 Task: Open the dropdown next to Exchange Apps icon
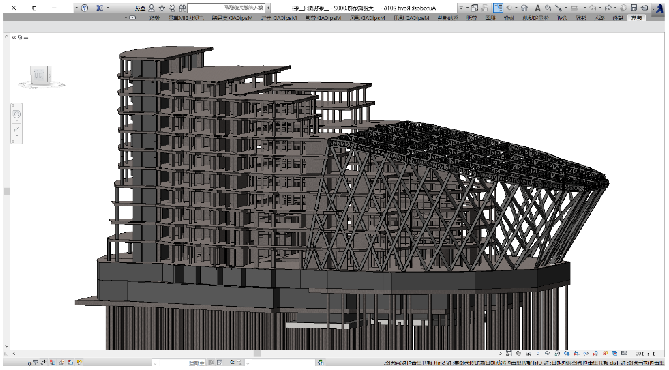tap(108, 8)
